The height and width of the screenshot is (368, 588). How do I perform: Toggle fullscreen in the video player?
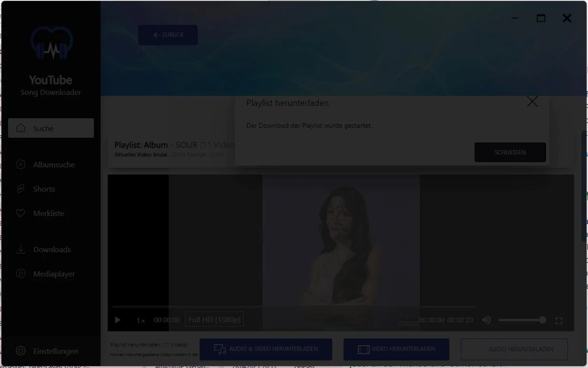pos(559,321)
